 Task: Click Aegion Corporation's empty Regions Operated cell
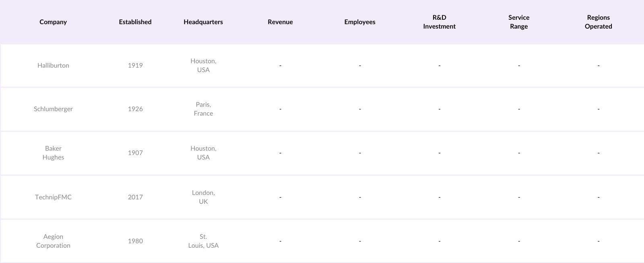(599, 241)
